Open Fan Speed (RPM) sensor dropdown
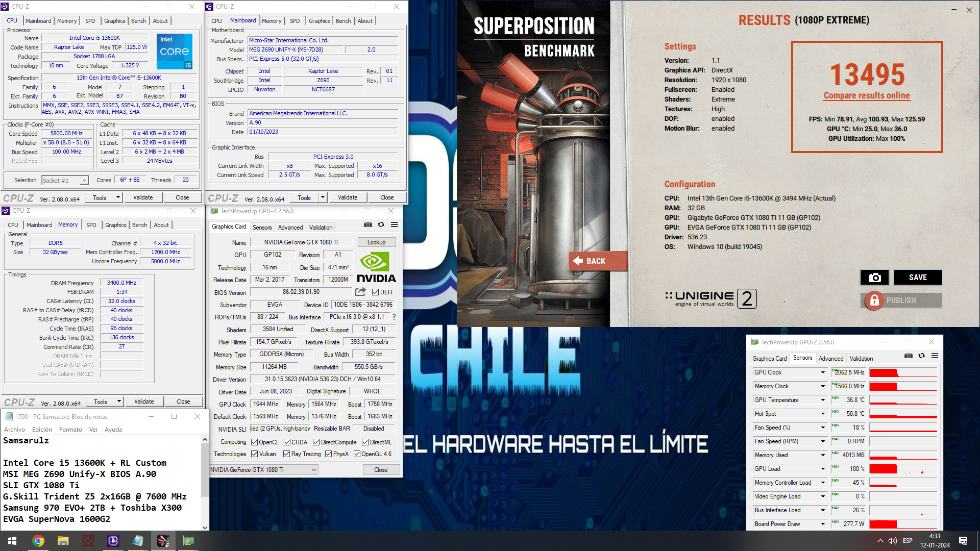The image size is (980, 551). (823, 441)
